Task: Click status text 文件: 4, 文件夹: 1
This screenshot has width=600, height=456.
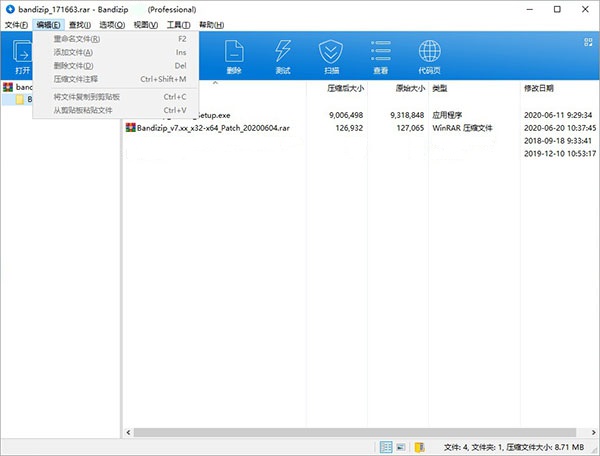Action: 473,447
